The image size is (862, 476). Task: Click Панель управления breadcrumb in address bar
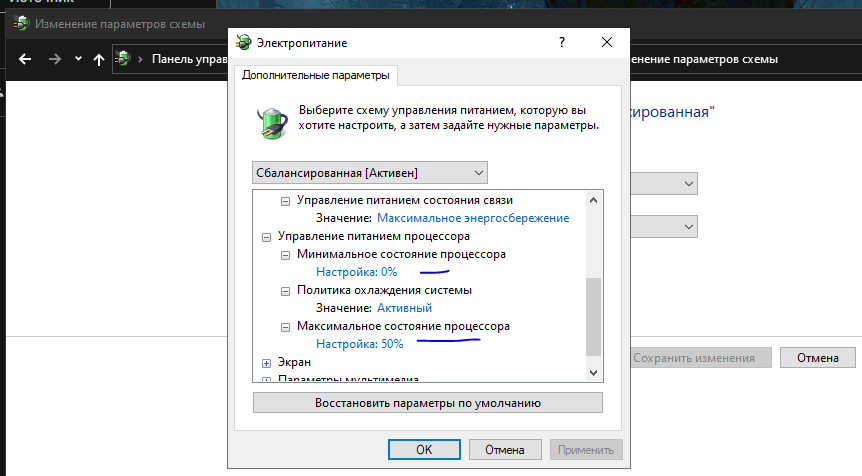[x=189, y=59]
